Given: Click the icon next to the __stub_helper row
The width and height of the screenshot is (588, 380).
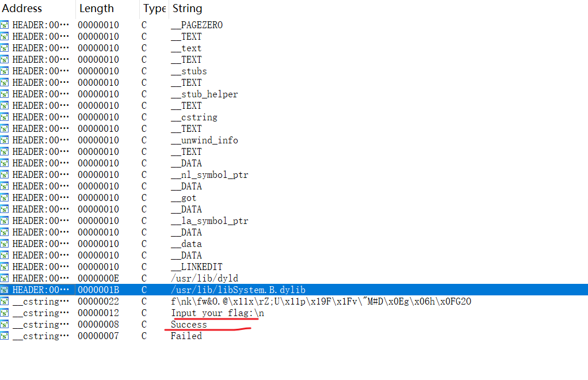Looking at the screenshot, I should point(5,94).
